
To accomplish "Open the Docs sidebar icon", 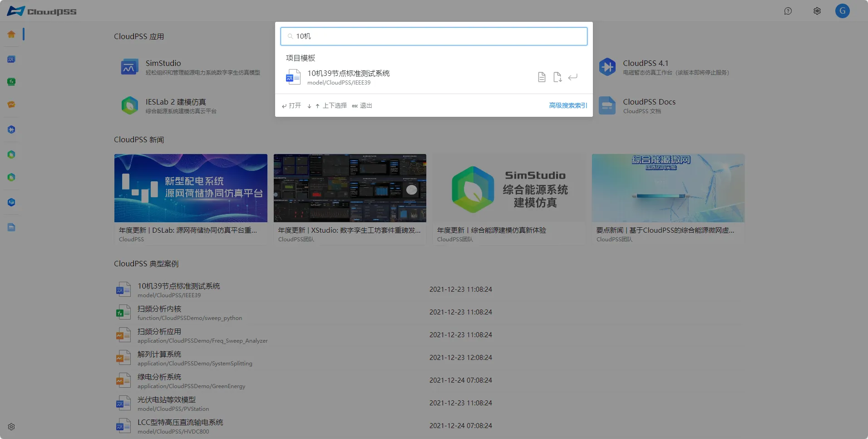I will [11, 227].
